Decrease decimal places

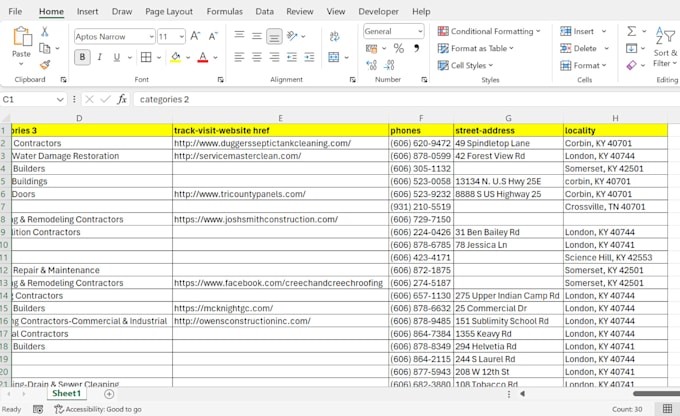point(389,66)
